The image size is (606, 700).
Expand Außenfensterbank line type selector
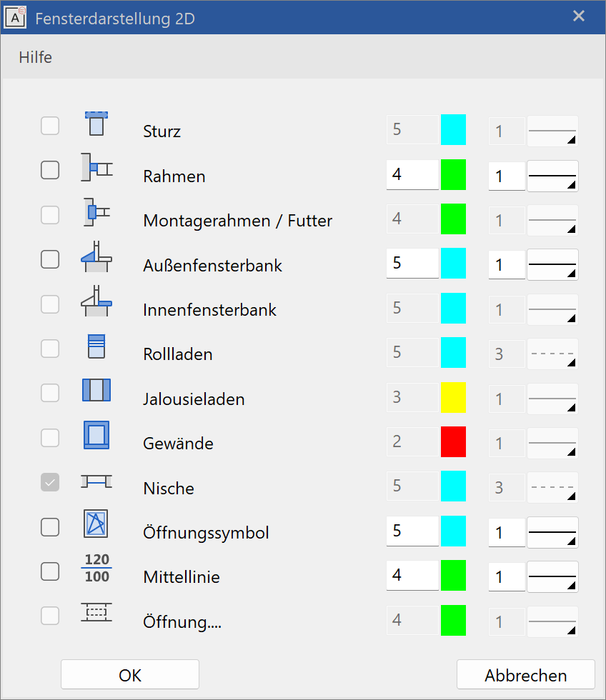tap(552, 265)
